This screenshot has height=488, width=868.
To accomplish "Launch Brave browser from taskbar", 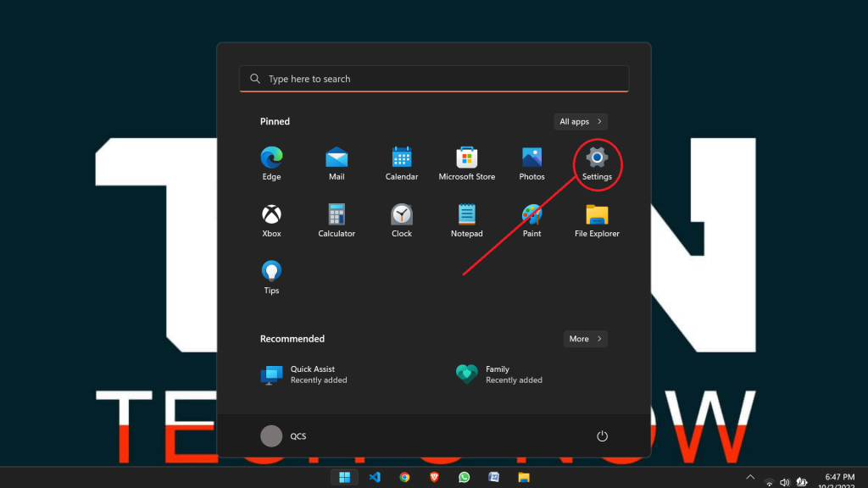I will click(435, 477).
